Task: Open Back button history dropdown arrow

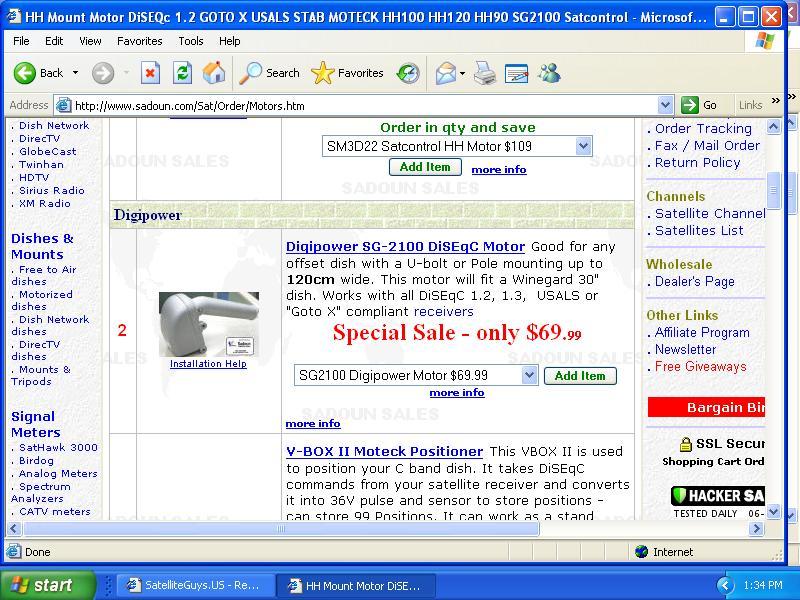Action: point(76,73)
